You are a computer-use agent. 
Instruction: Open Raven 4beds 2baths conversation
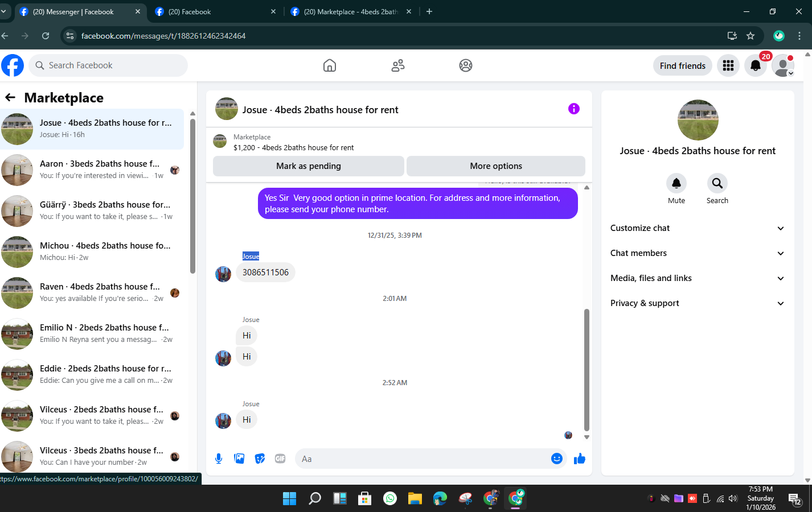pos(92,293)
